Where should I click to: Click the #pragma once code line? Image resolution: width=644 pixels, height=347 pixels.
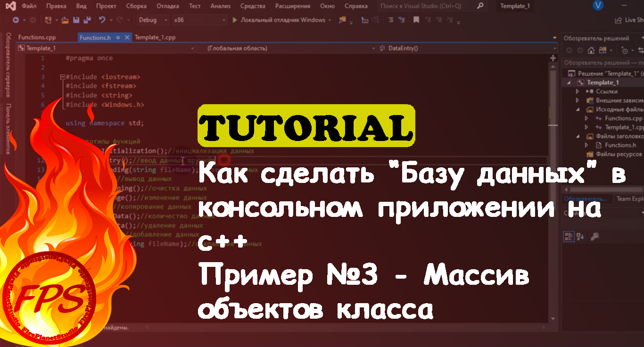click(x=89, y=58)
